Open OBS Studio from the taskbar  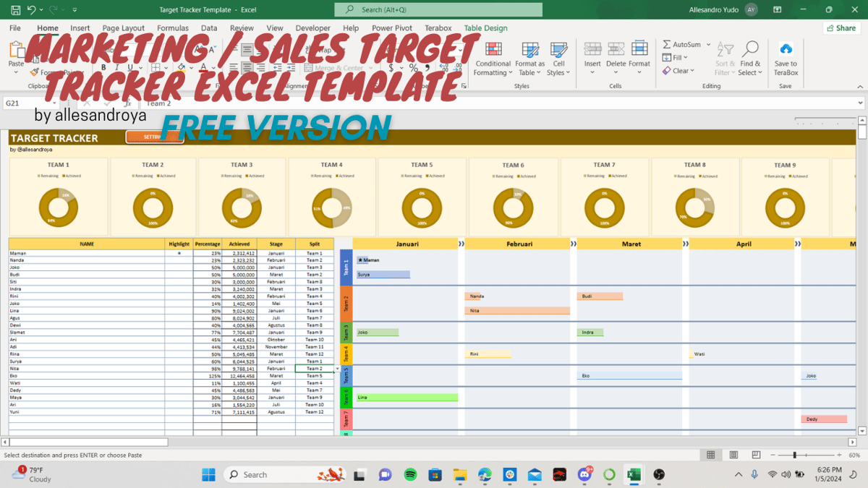pyautogui.click(x=659, y=474)
